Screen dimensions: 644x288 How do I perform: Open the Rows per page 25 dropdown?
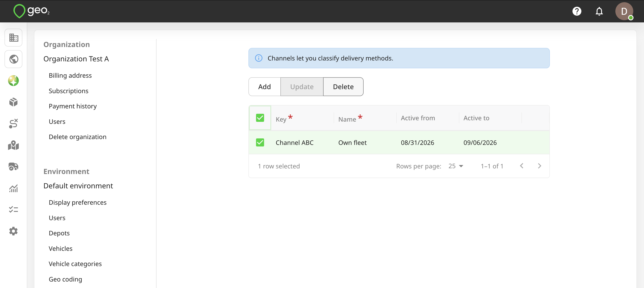[456, 166]
